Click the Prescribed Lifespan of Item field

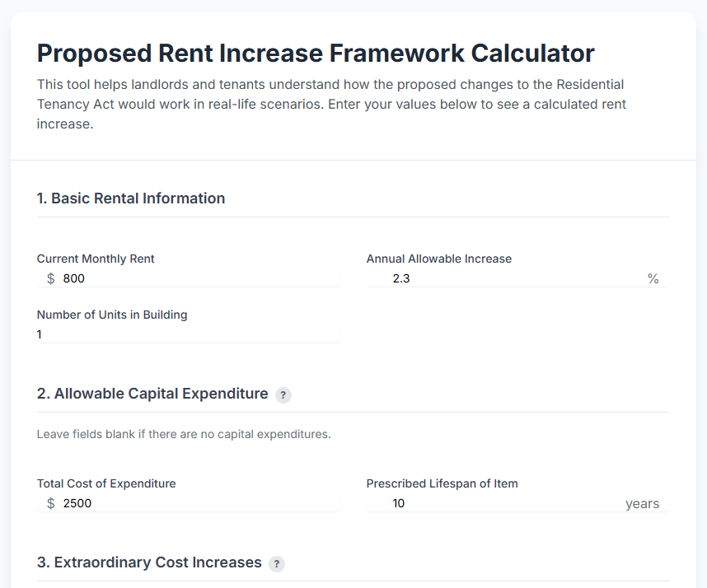click(x=494, y=503)
